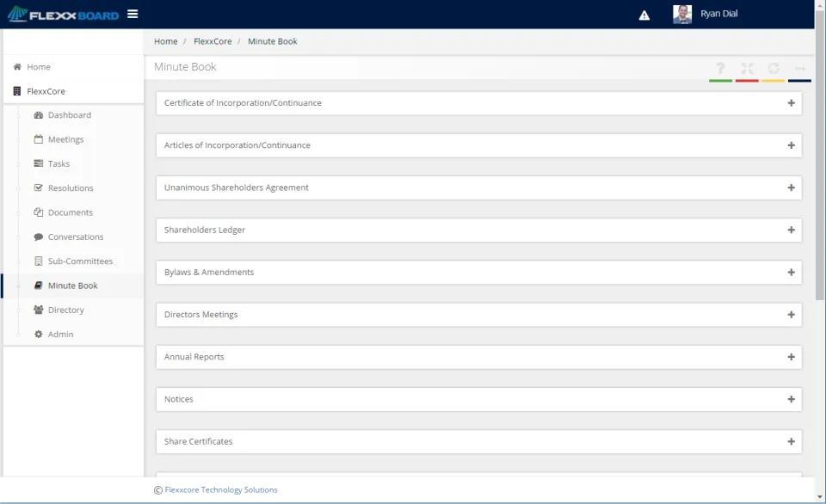Click FlexxCore in the breadcrumb
Screen dimensions: 826x504
[213, 41]
